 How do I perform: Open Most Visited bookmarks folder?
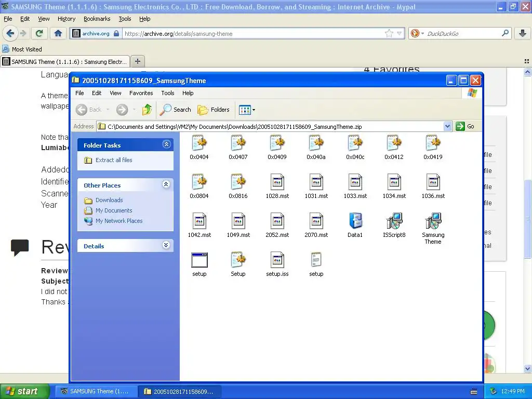click(22, 49)
